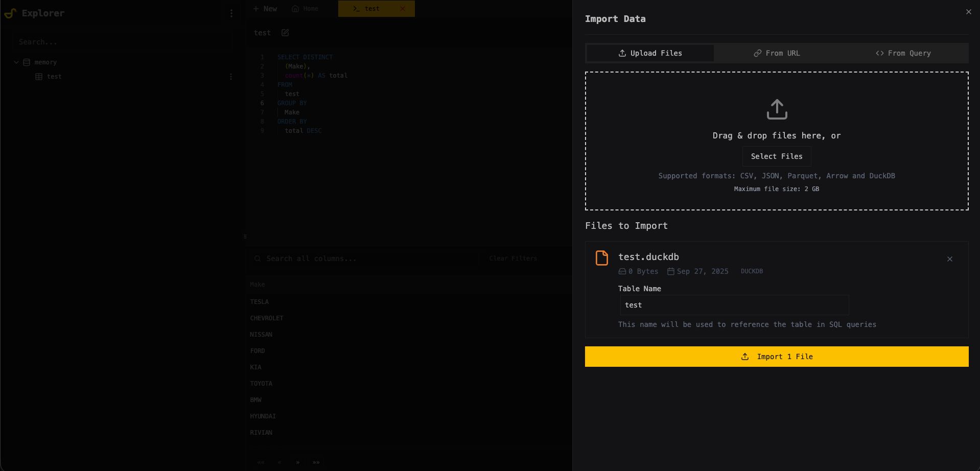The image size is (980, 471).
Task: Click the next page pagination arrow
Action: [x=297, y=463]
